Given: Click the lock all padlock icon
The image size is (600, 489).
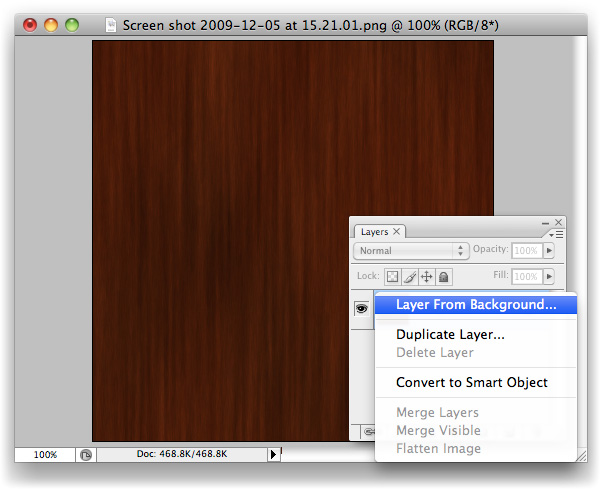Looking at the screenshot, I should [443, 276].
